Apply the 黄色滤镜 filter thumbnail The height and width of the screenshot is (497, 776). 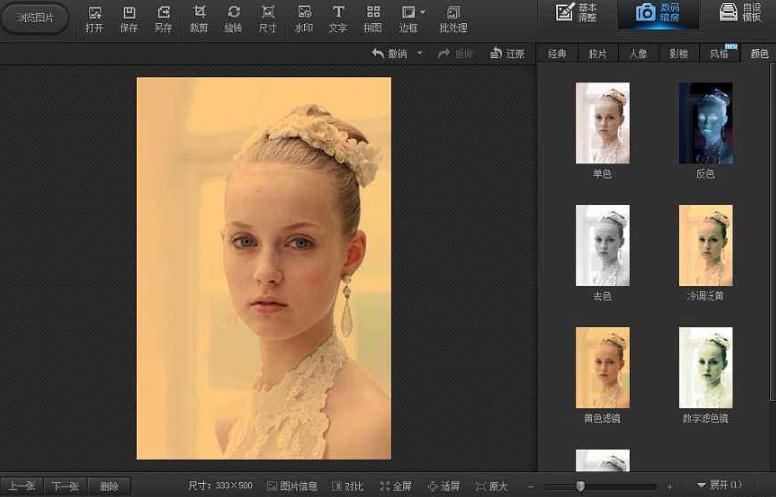(x=603, y=367)
